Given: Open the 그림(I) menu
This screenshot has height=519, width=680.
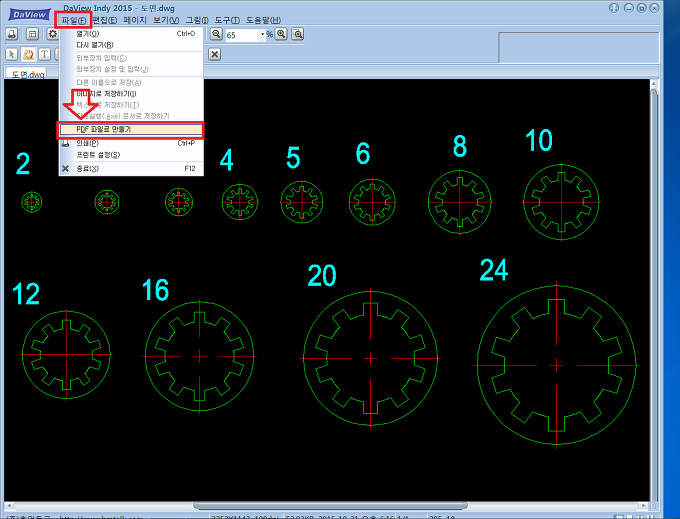Looking at the screenshot, I should [197, 20].
